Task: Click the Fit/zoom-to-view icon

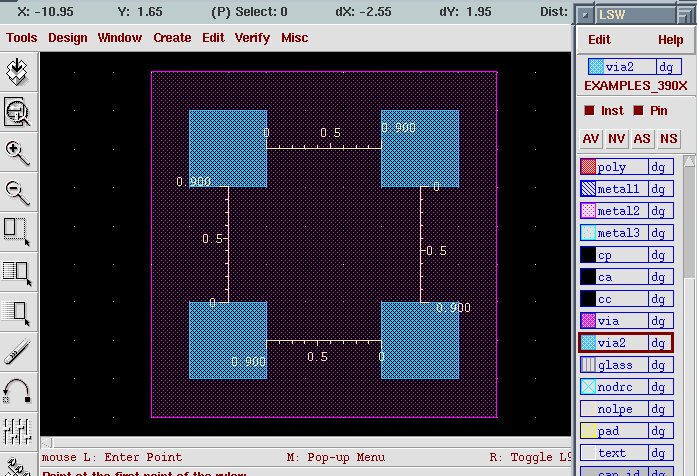Action: click(17, 112)
